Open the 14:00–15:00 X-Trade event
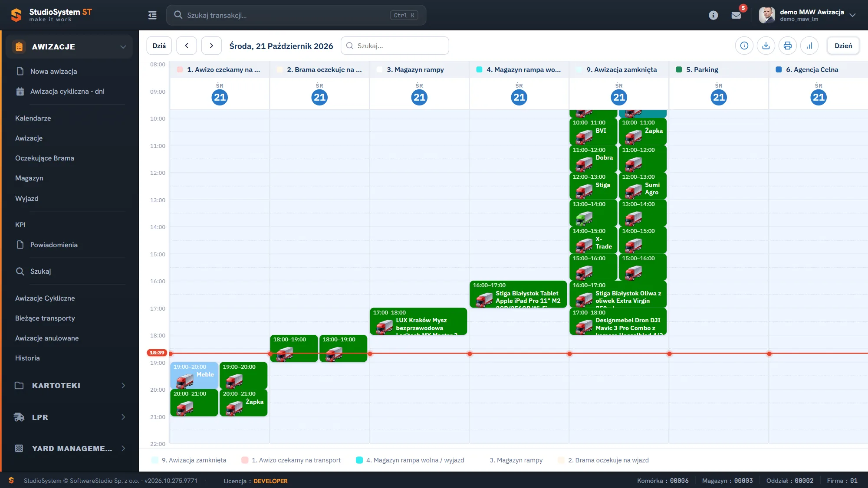Image resolution: width=868 pixels, height=488 pixels. 593,240
